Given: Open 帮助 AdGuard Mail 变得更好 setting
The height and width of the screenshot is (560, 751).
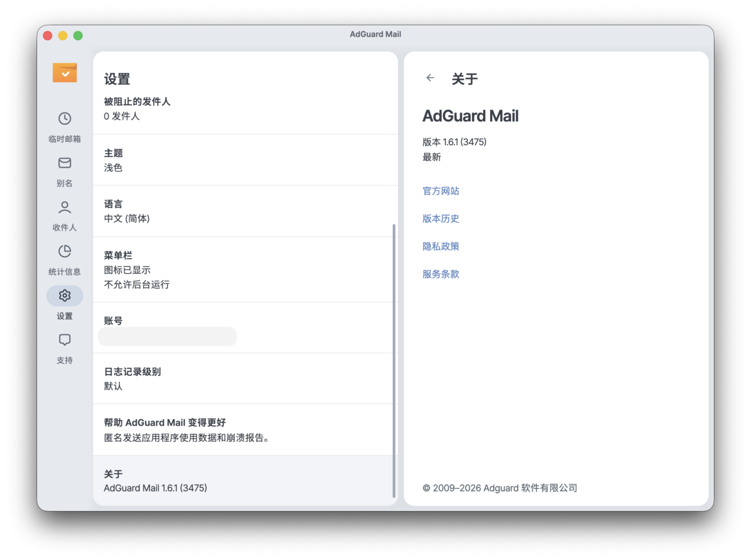Looking at the screenshot, I should tap(246, 430).
